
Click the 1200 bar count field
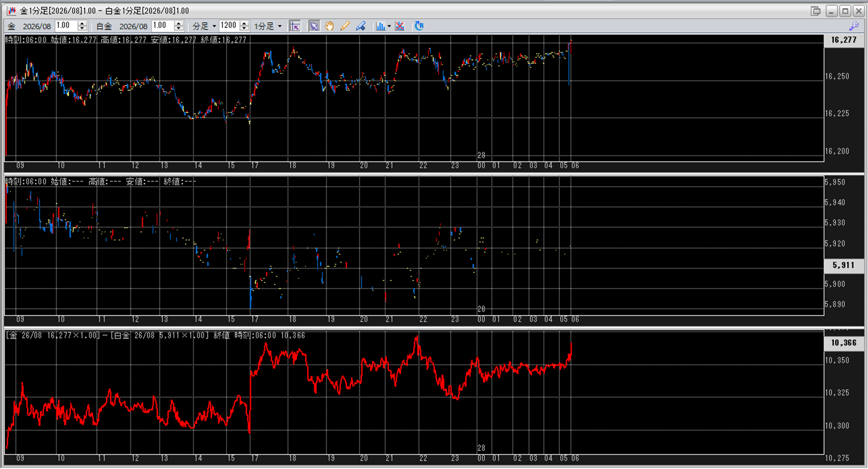[x=229, y=26]
